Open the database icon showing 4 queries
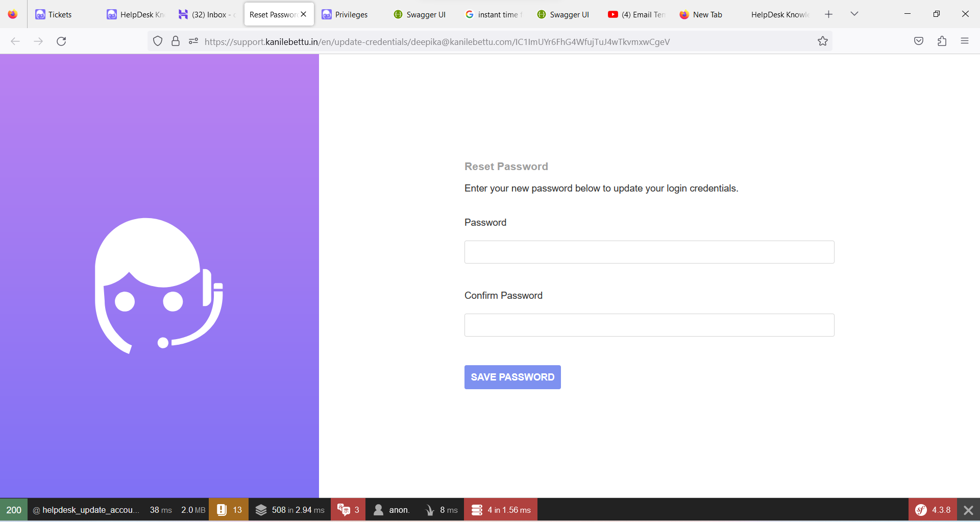The height and width of the screenshot is (522, 980). click(x=501, y=510)
